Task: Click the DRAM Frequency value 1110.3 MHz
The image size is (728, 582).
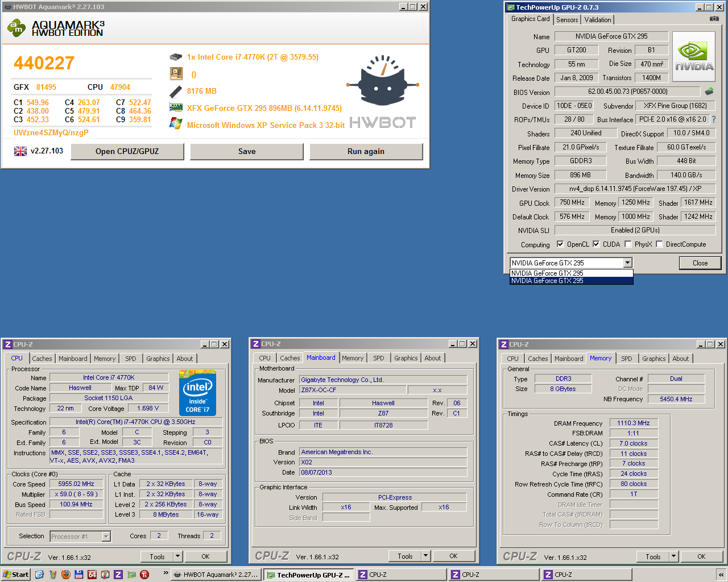Action: (634, 423)
